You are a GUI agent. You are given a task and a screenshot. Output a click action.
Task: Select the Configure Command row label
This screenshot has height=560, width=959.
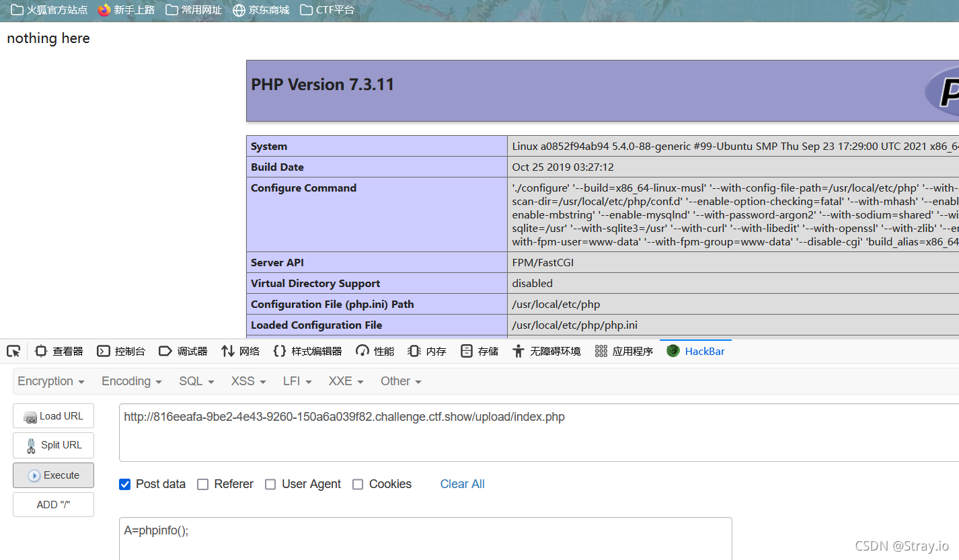303,188
